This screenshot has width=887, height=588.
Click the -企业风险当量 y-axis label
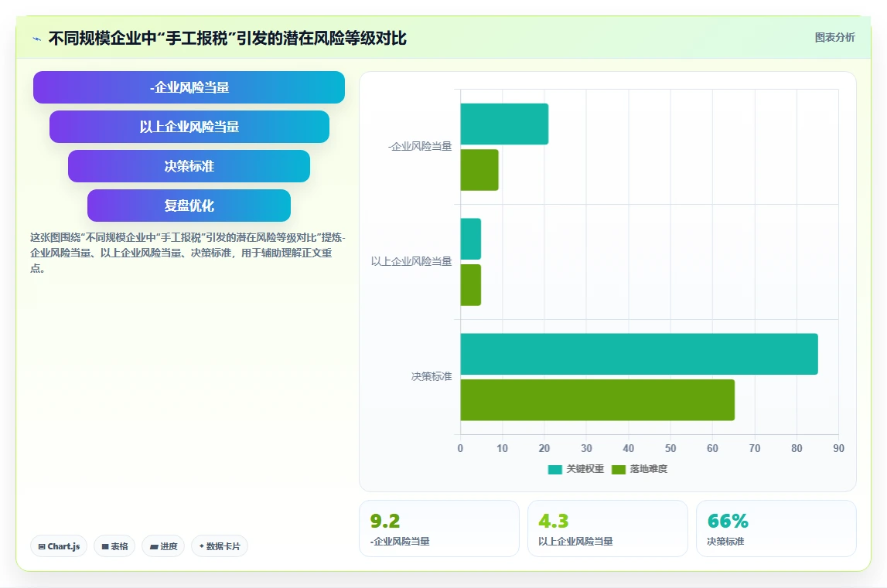tap(420, 147)
